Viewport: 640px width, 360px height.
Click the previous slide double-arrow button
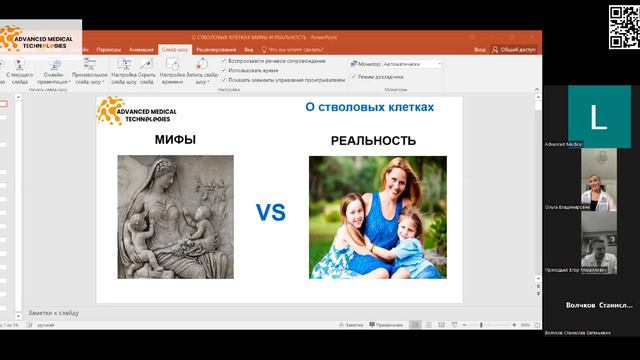[x=538, y=287]
